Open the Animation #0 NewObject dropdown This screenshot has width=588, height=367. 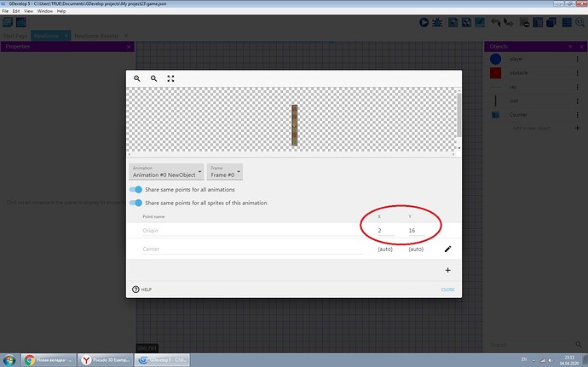coord(166,172)
